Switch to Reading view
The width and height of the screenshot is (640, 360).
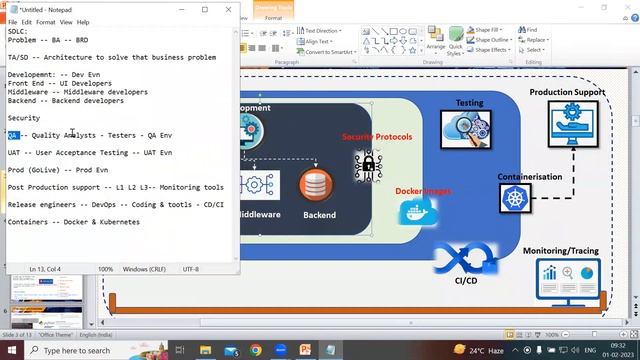(528, 335)
